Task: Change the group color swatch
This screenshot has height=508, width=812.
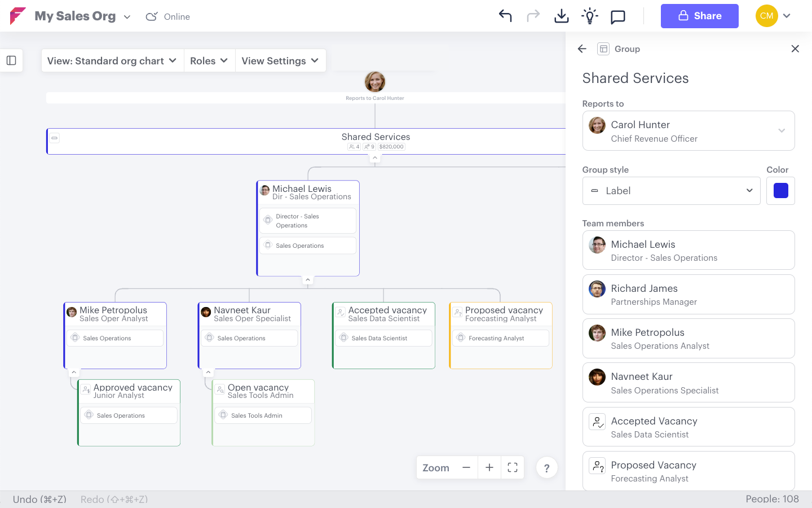Action: (x=780, y=191)
